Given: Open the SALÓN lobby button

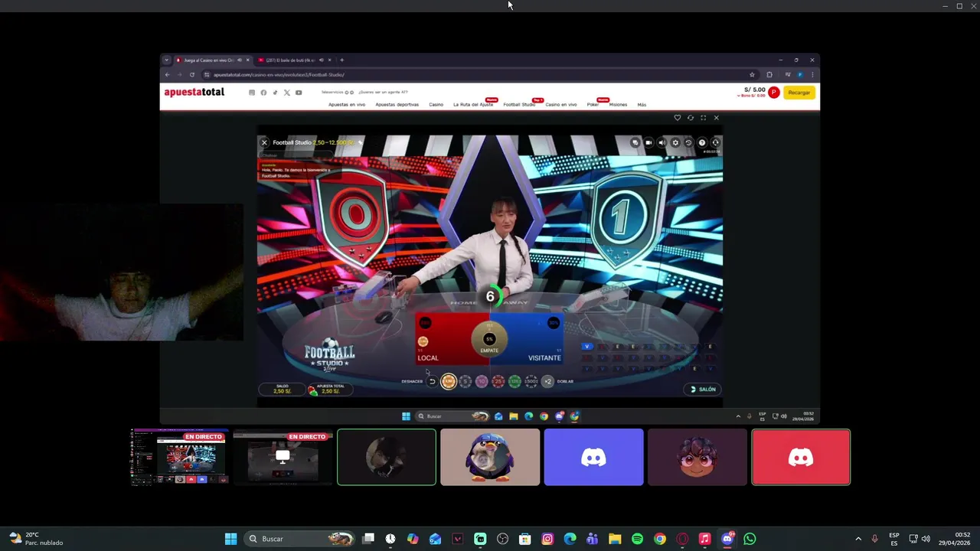Looking at the screenshot, I should [x=703, y=389].
